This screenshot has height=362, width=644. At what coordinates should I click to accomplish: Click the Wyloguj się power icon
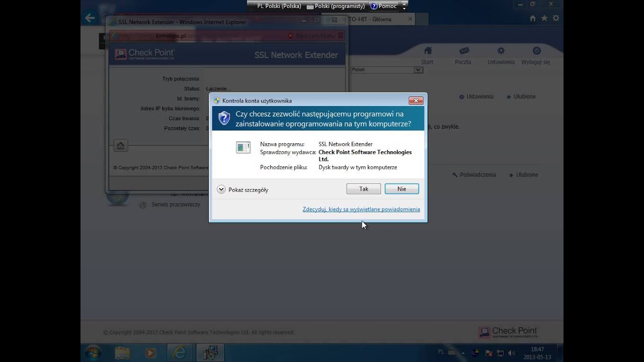point(536,51)
